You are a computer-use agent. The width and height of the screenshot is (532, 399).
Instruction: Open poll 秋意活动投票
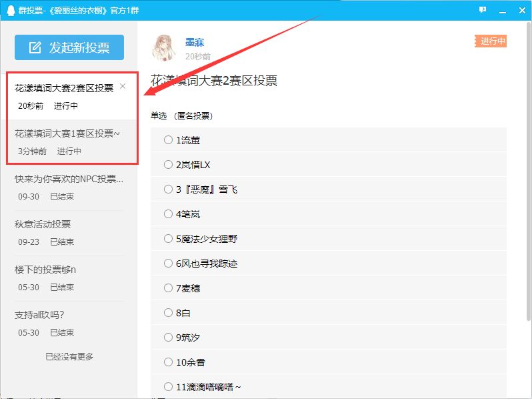click(69, 233)
